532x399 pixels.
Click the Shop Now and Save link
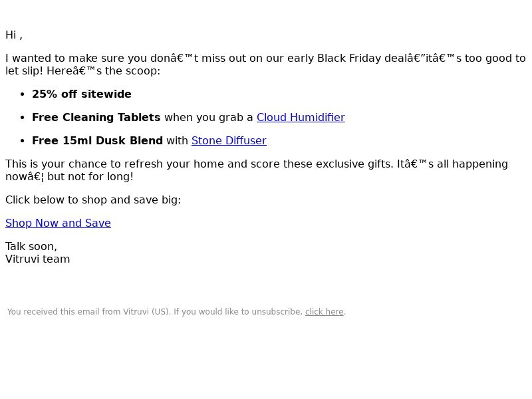[x=58, y=223]
